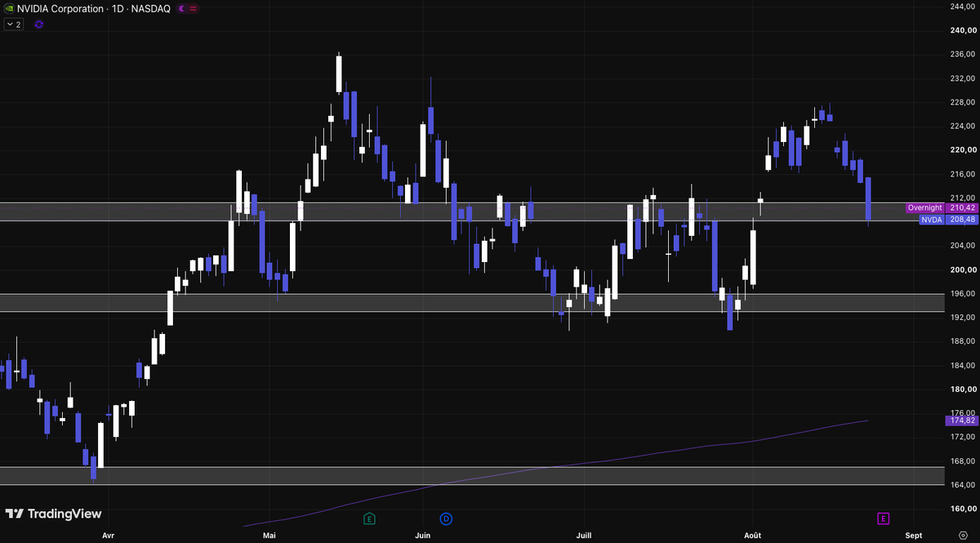Click the TradingView logo
This screenshot has height=543, width=980.
click(x=54, y=514)
